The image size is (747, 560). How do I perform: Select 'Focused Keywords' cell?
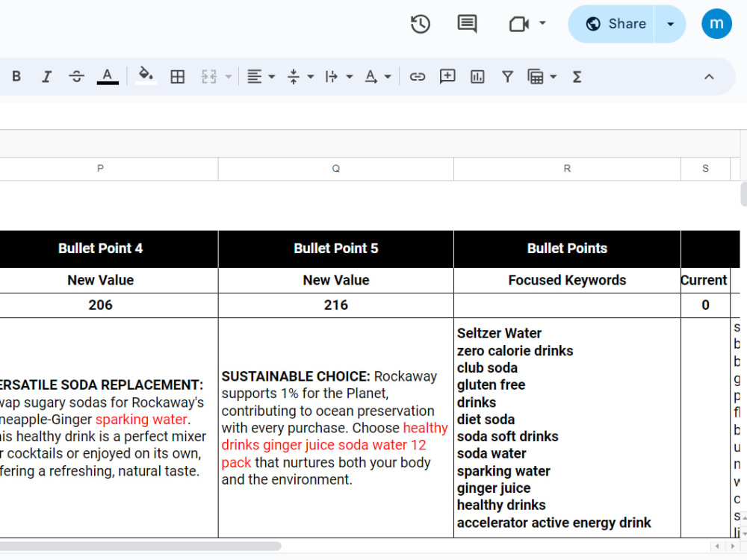point(567,281)
